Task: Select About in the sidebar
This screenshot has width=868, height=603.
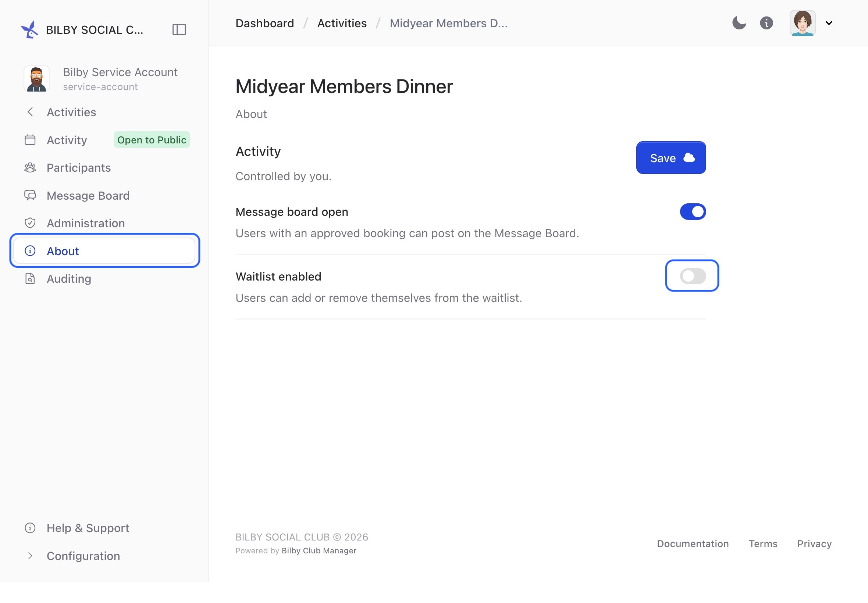Action: (104, 251)
